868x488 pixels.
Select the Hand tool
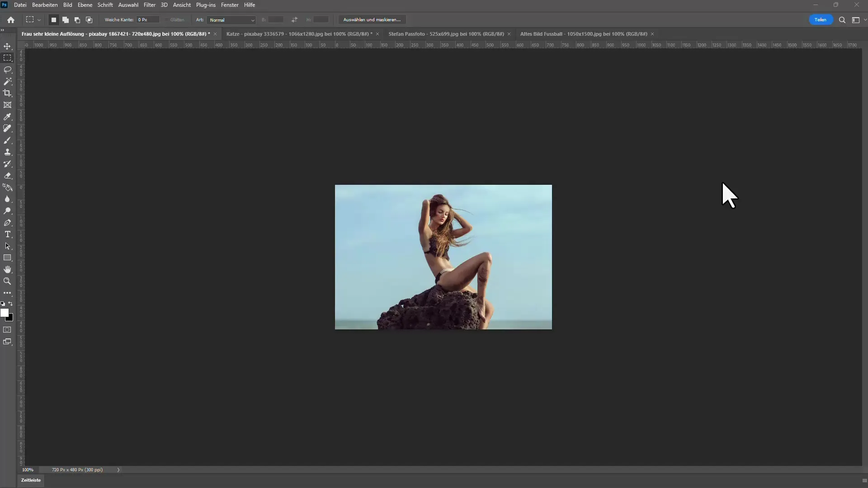pyautogui.click(x=8, y=269)
